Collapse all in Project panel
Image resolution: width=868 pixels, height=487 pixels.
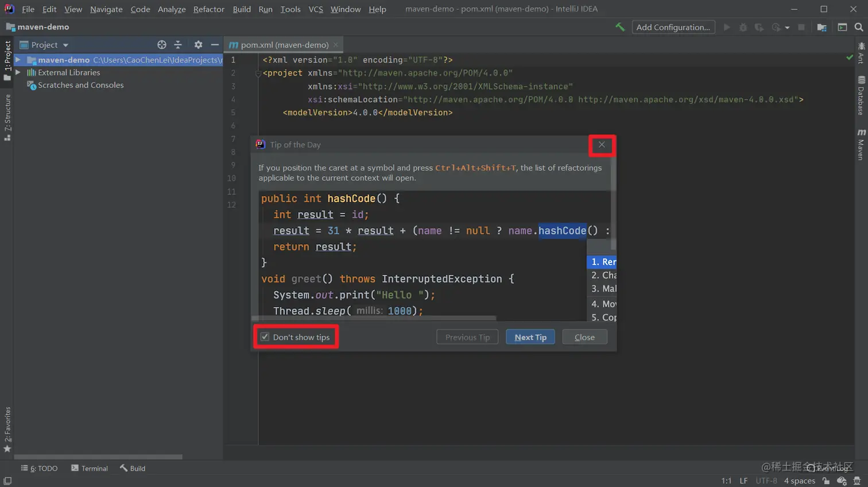[178, 45]
